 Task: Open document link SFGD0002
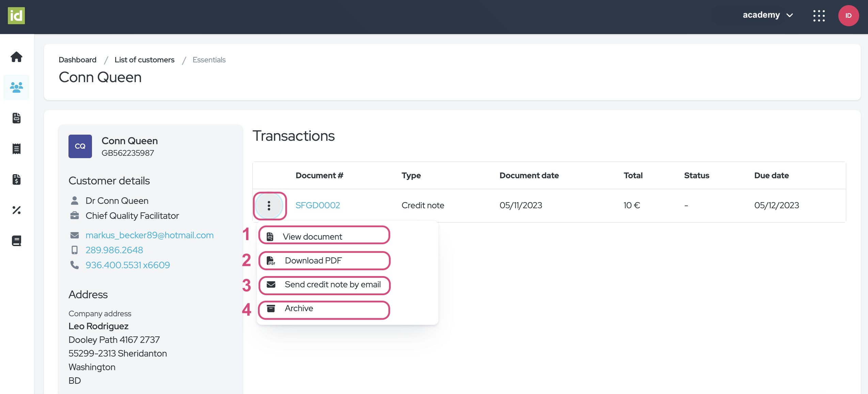tap(317, 206)
